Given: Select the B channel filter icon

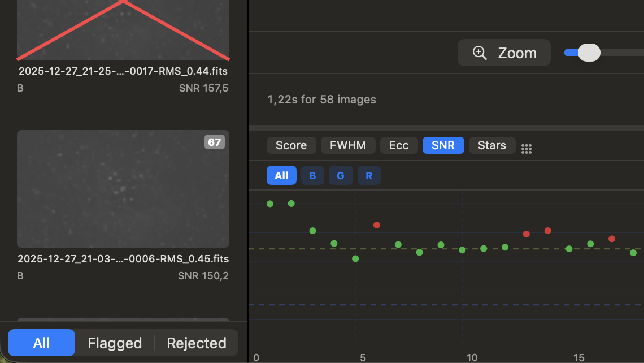Looking at the screenshot, I should [312, 175].
